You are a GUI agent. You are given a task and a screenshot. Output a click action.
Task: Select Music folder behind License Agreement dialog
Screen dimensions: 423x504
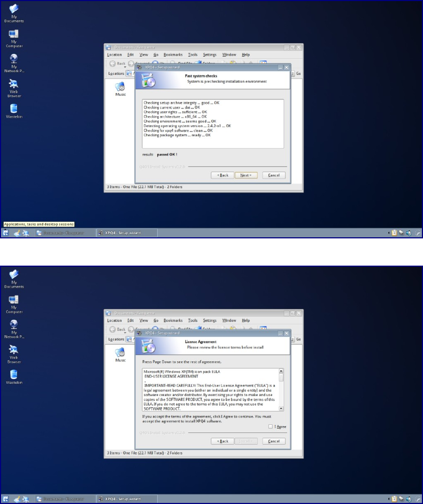120,355
